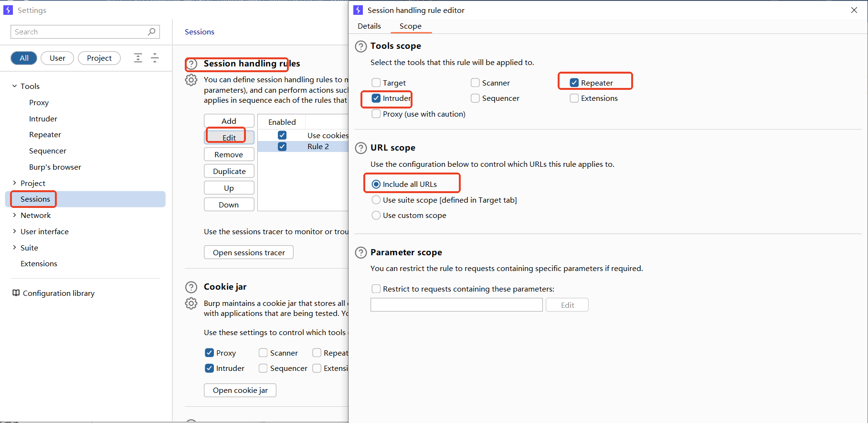This screenshot has height=423, width=868.
Task: Click the Burp logo in rule editor title
Action: click(358, 10)
